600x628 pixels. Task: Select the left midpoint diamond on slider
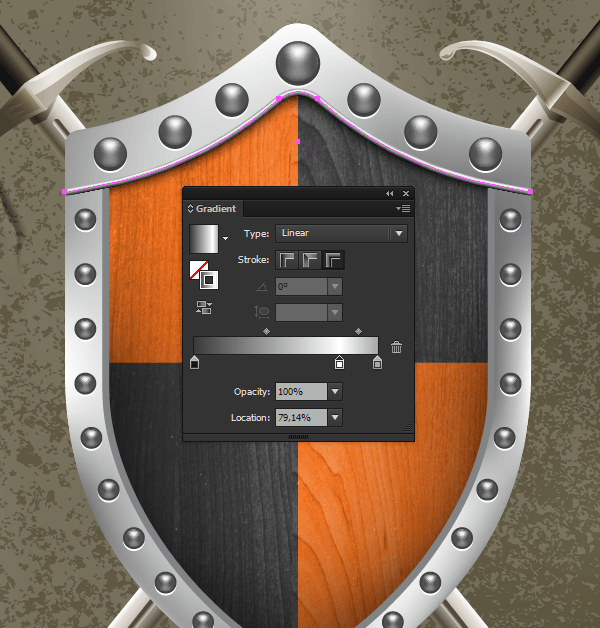click(266, 331)
